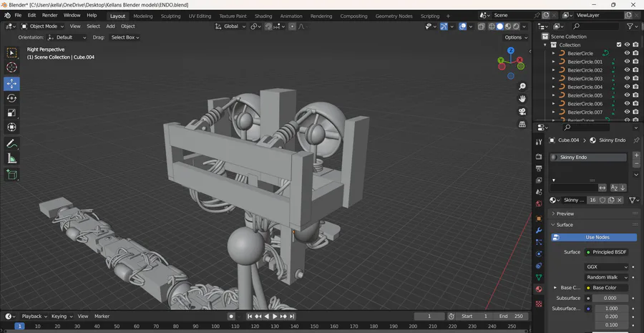644x333 pixels.
Task: Adjust the Subsurface 0.000 slider
Action: (x=610, y=298)
